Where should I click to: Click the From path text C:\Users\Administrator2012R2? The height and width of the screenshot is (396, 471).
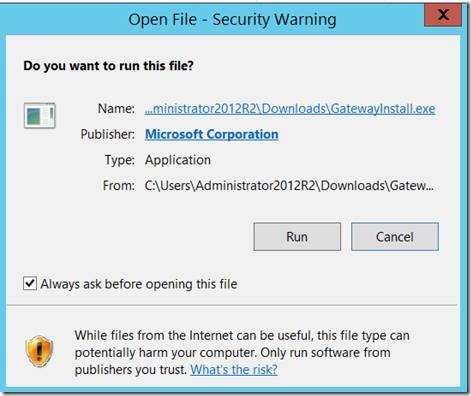289,185
